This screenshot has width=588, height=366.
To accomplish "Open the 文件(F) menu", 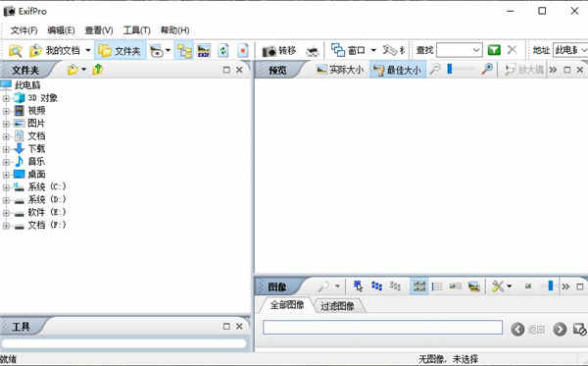I will [x=24, y=30].
